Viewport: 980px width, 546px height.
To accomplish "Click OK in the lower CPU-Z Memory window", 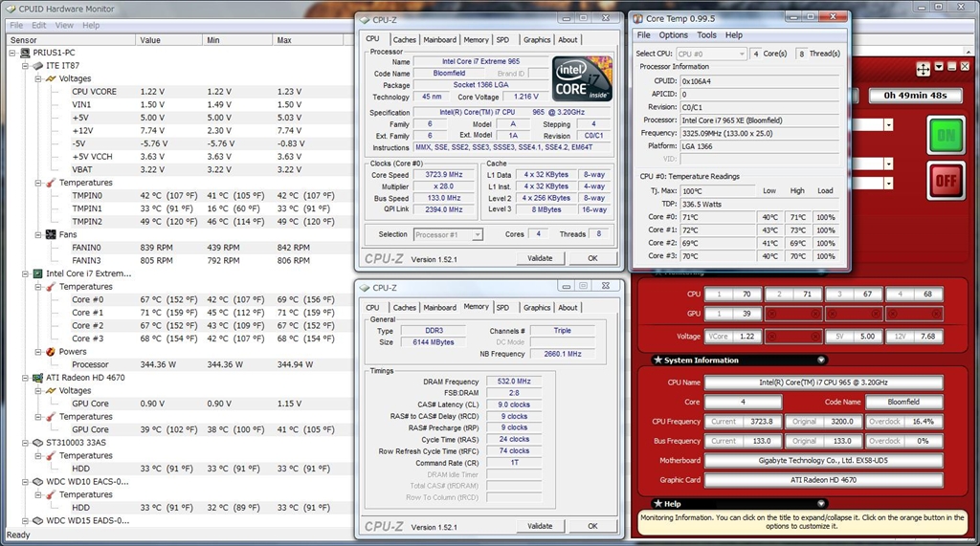I will click(x=592, y=526).
